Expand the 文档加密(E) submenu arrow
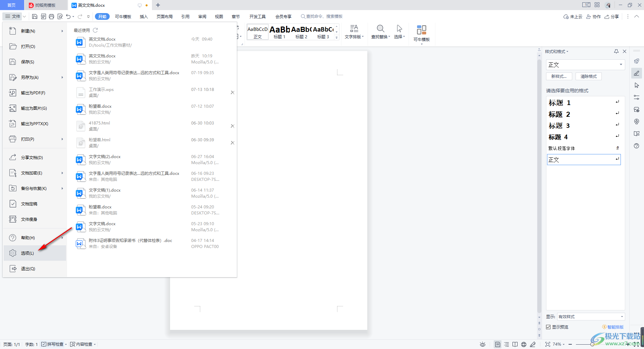 click(x=62, y=173)
